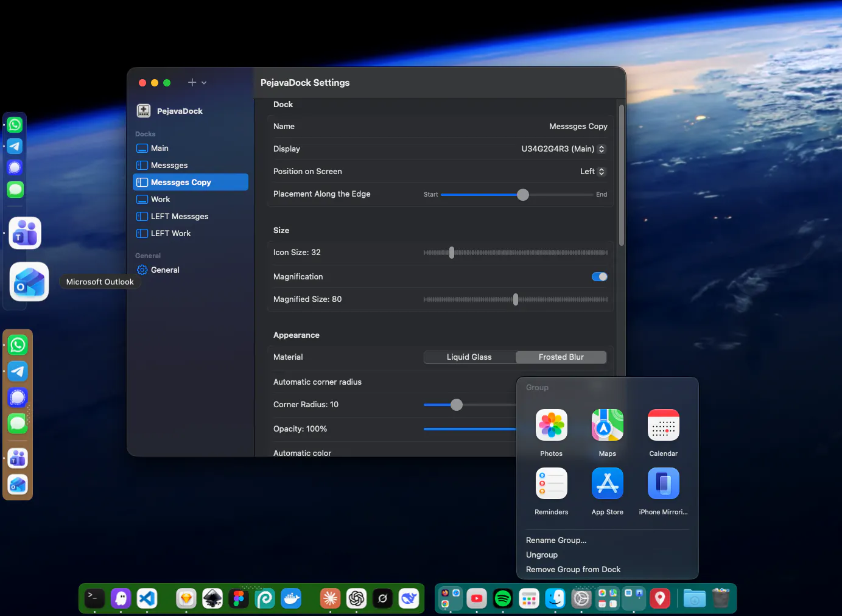Screen dimensions: 842x616
Task: Select the Work dock in sidebar
Action: click(x=191, y=200)
